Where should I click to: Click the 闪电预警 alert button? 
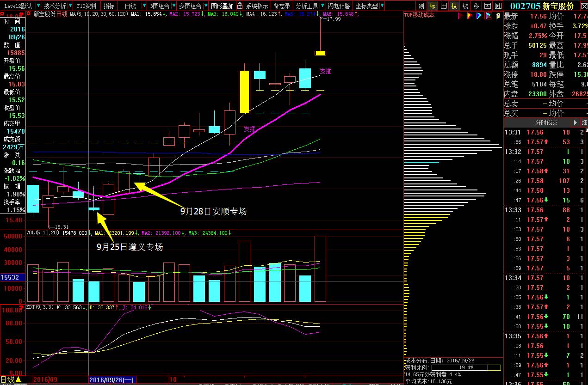click(x=339, y=6)
